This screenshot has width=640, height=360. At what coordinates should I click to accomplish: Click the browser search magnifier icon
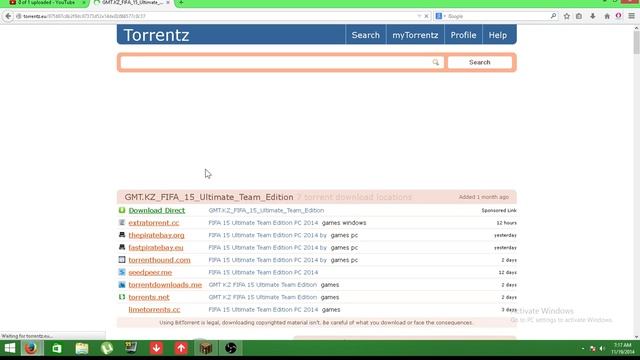553,16
